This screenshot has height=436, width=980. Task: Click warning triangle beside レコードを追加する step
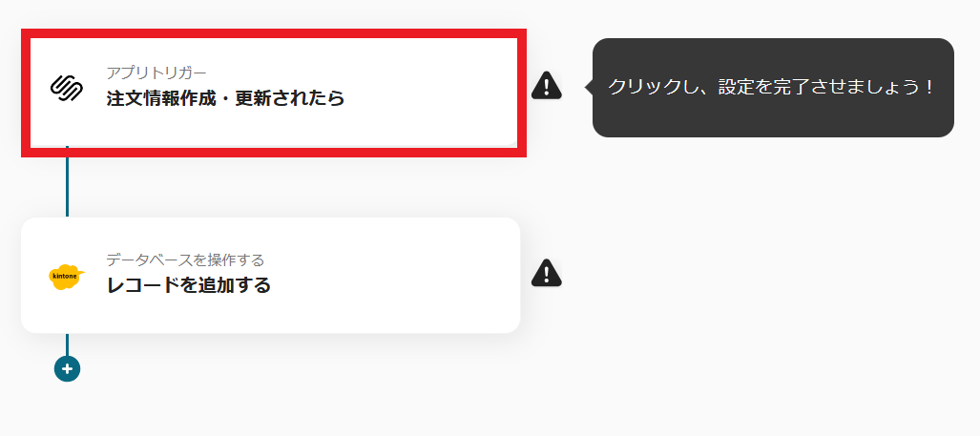[547, 273]
